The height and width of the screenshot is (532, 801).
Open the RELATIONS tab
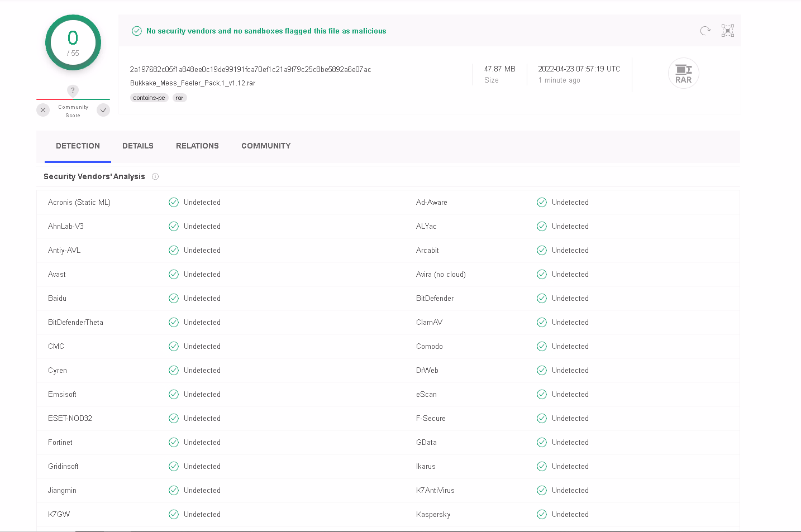coord(197,146)
